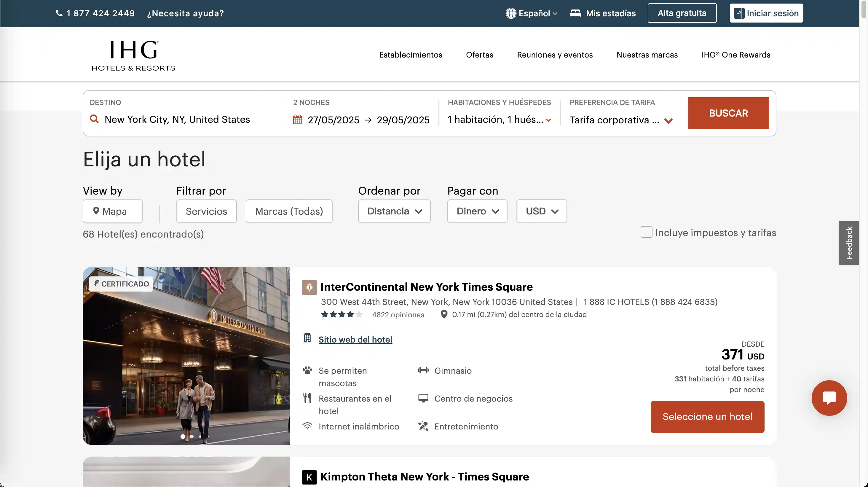
Task: Click the paw icon for Se permiten mascotas
Action: [307, 370]
